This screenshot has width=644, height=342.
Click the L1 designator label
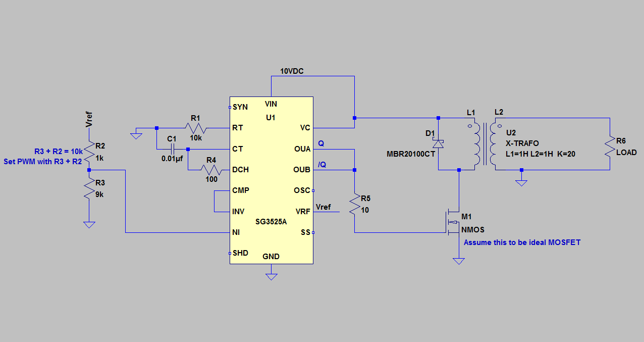[471, 112]
